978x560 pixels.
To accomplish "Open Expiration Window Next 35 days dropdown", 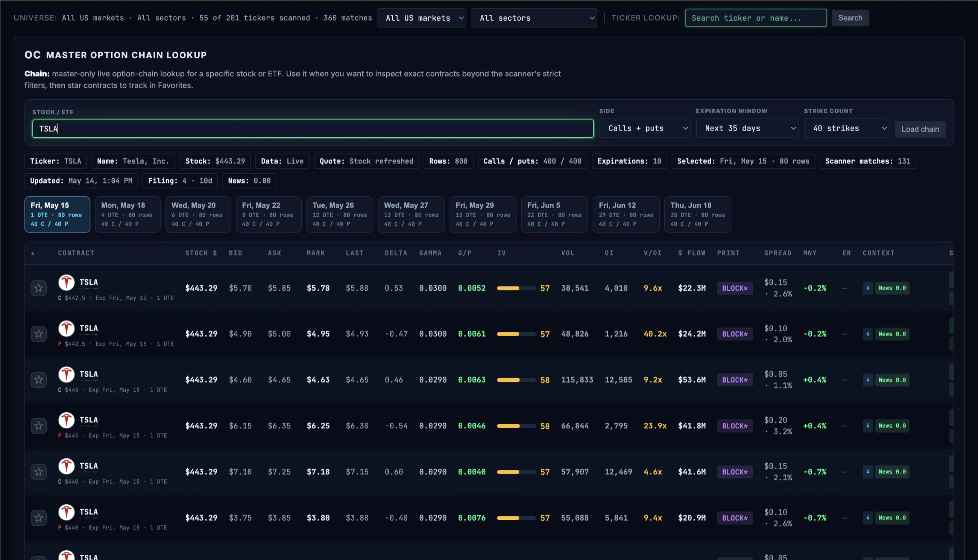I will tap(747, 129).
